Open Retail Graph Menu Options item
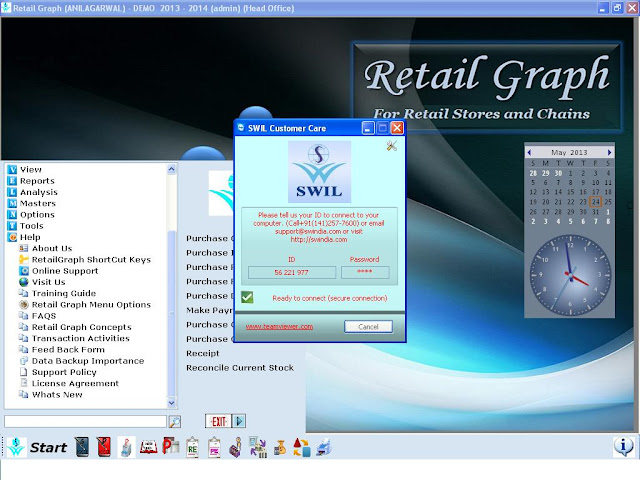 tap(91, 304)
